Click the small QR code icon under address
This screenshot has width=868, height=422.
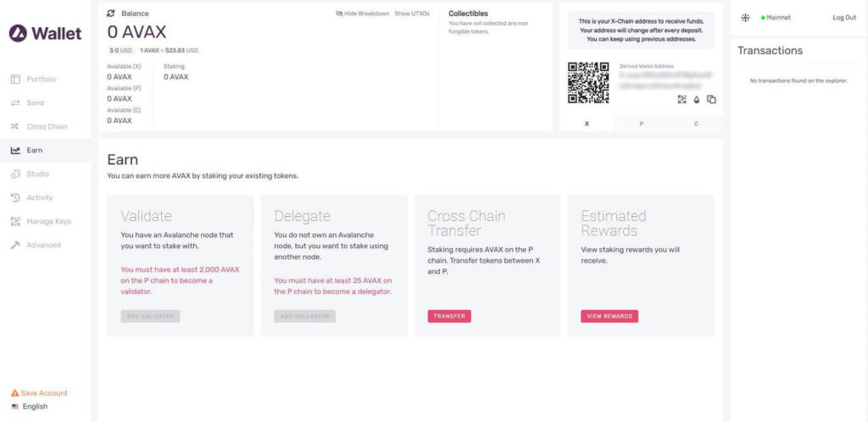point(682,99)
